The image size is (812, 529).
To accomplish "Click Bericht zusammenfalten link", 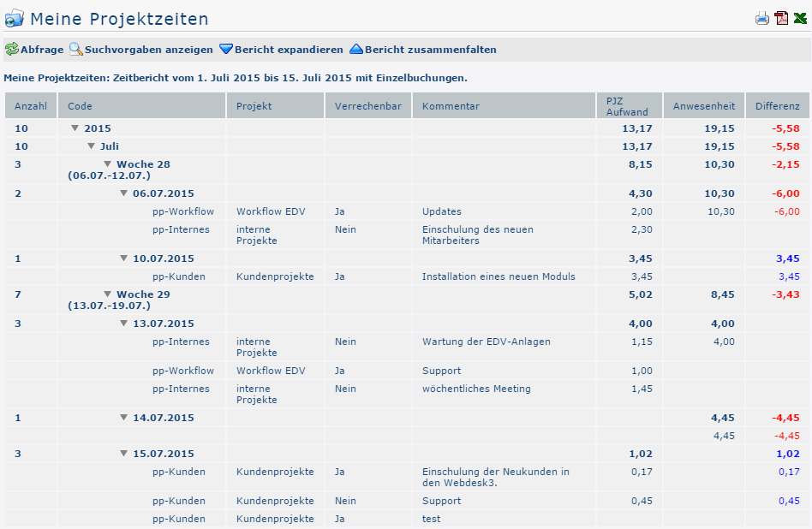I will coord(430,50).
